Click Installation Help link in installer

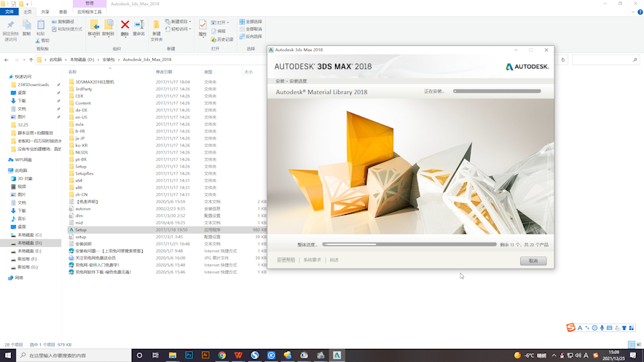286,260
